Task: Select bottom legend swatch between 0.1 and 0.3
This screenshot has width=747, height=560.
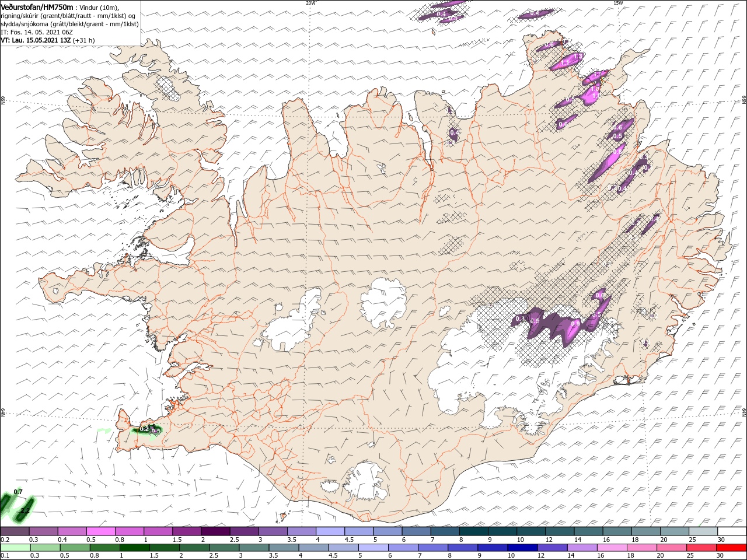Action: coord(15,548)
